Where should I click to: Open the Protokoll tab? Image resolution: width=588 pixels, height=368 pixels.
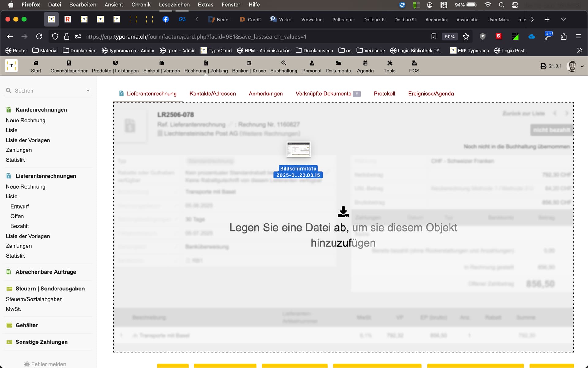tap(384, 94)
